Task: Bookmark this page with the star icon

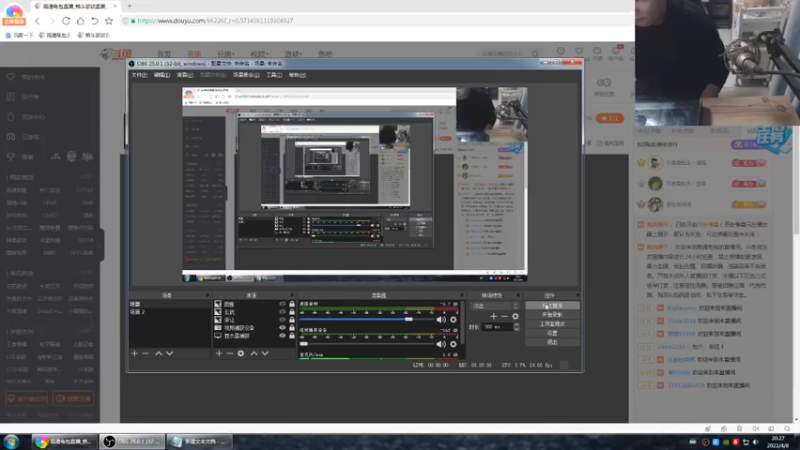Action: pos(109,21)
